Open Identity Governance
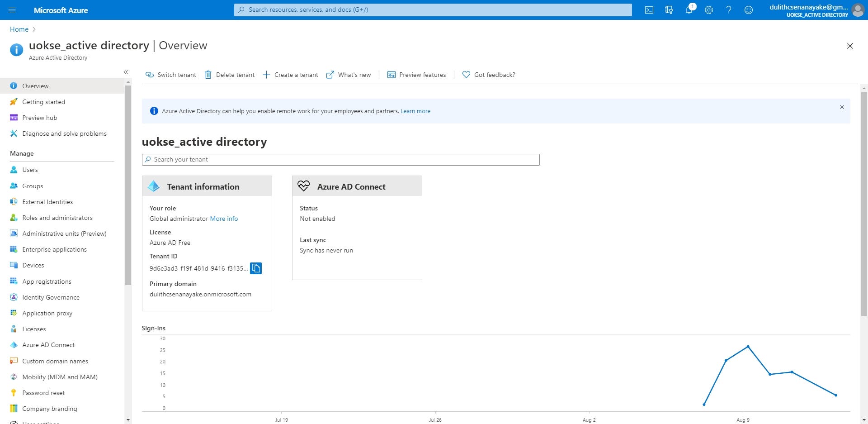 coord(62,297)
